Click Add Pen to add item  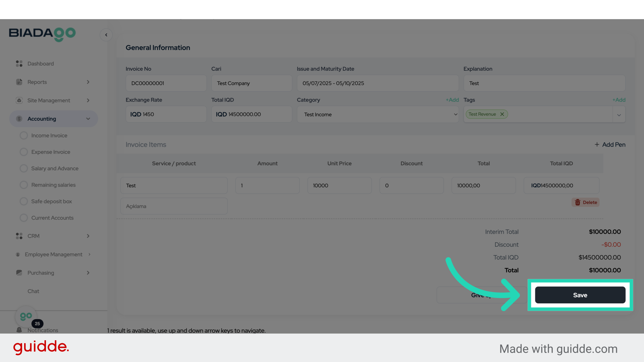tap(610, 145)
